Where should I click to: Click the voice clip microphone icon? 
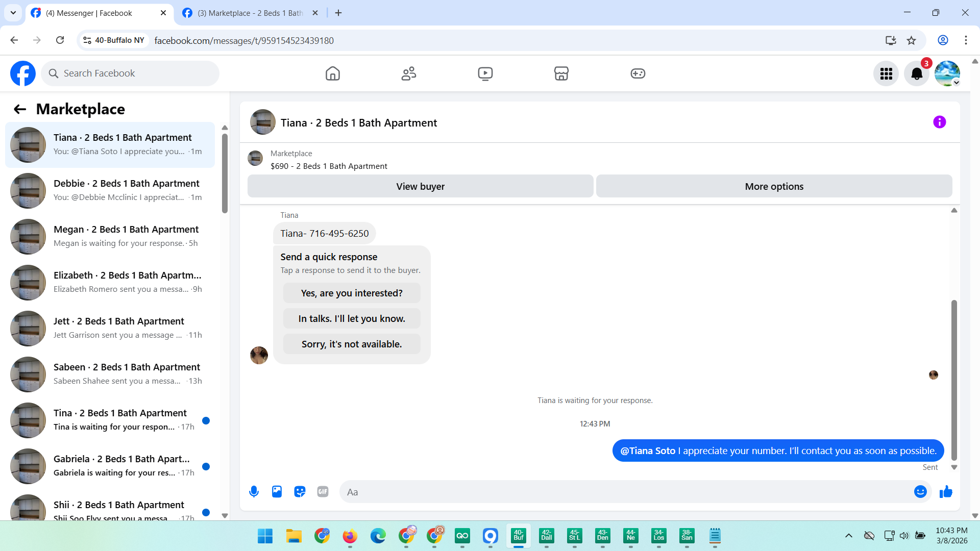coord(254,492)
